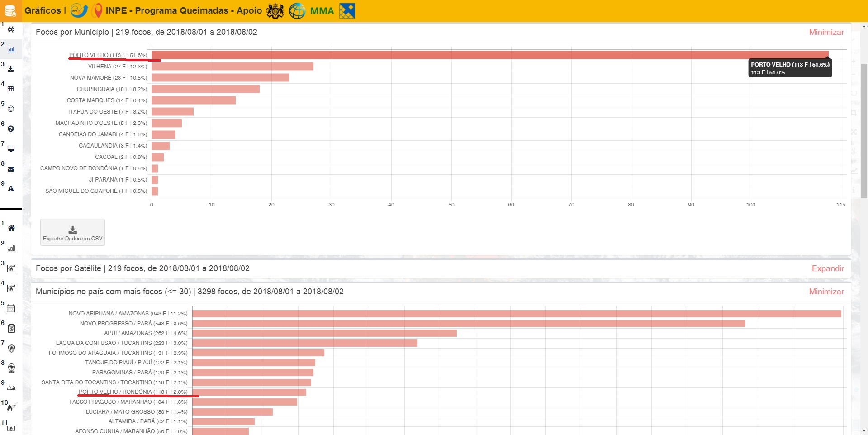Click the VILHENA bar in chart

click(232, 67)
